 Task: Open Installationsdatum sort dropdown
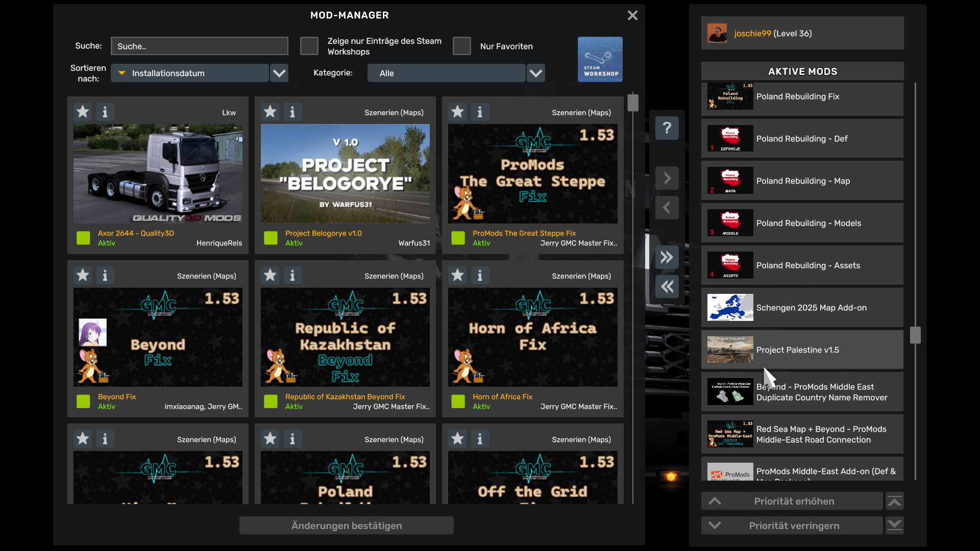tap(190, 73)
